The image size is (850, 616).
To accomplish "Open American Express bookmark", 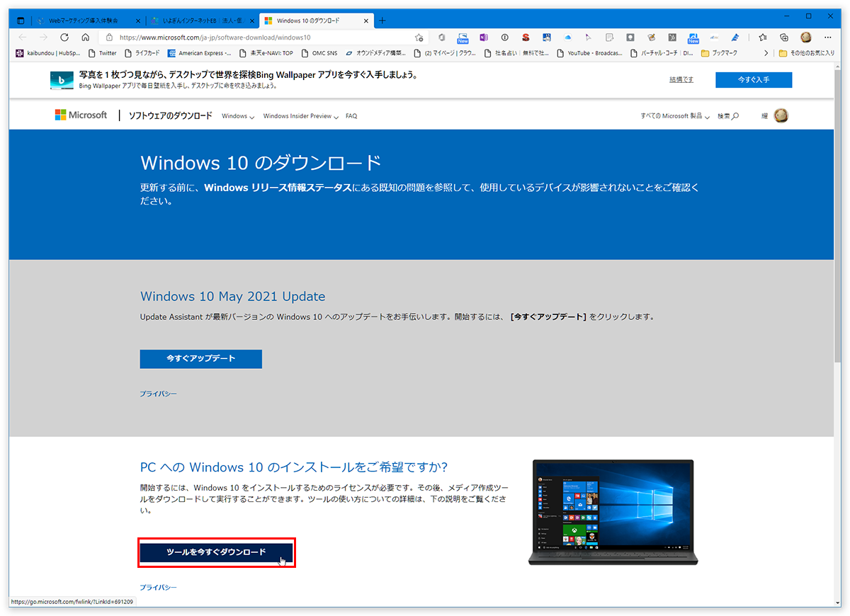I will [x=199, y=53].
